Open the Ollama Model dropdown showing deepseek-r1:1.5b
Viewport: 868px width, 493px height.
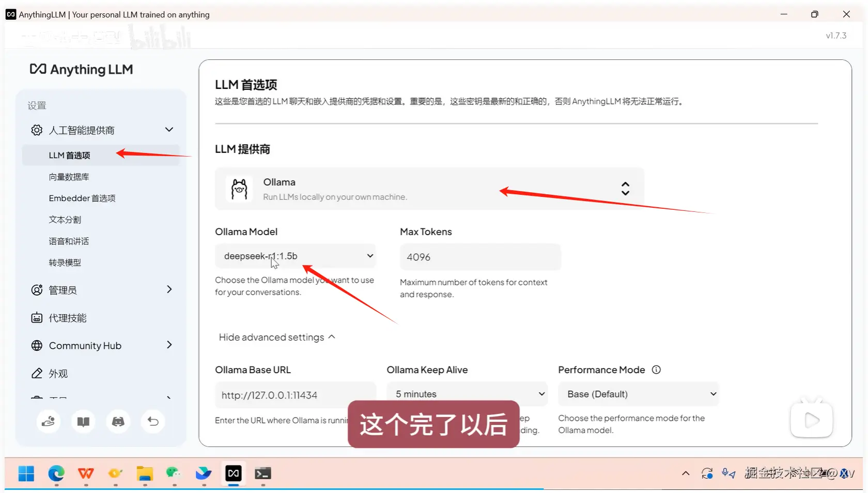(296, 256)
